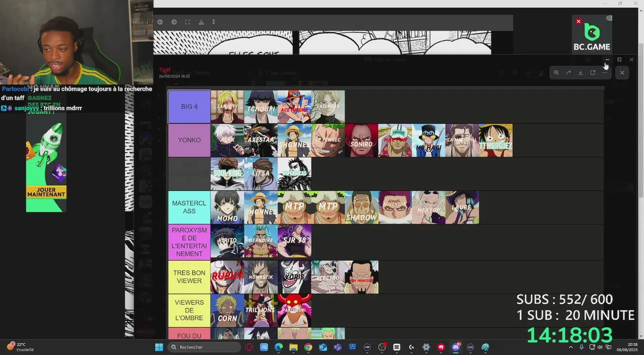Zoom the image with the magnifier icon
Viewport: 644px width, 355px height.
(x=556, y=72)
